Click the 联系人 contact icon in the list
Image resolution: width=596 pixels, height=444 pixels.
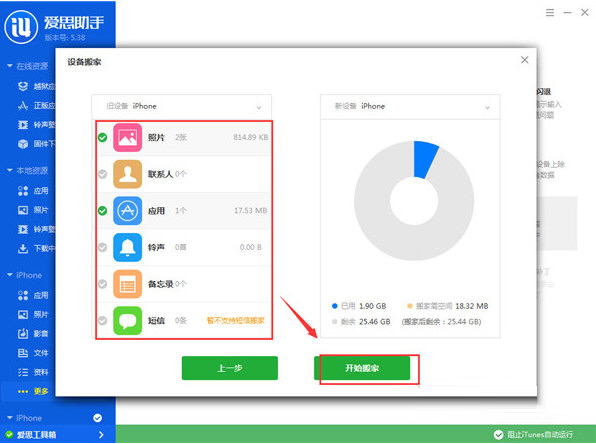(x=127, y=174)
